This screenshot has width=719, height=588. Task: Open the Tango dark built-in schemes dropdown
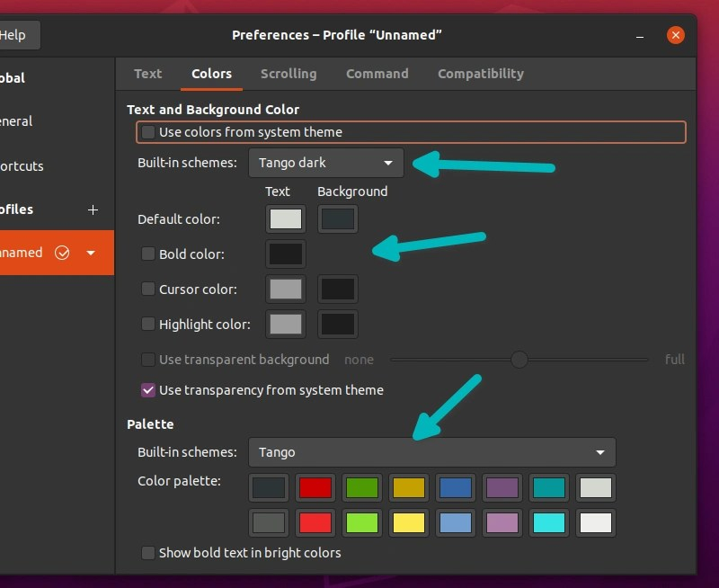(x=326, y=163)
